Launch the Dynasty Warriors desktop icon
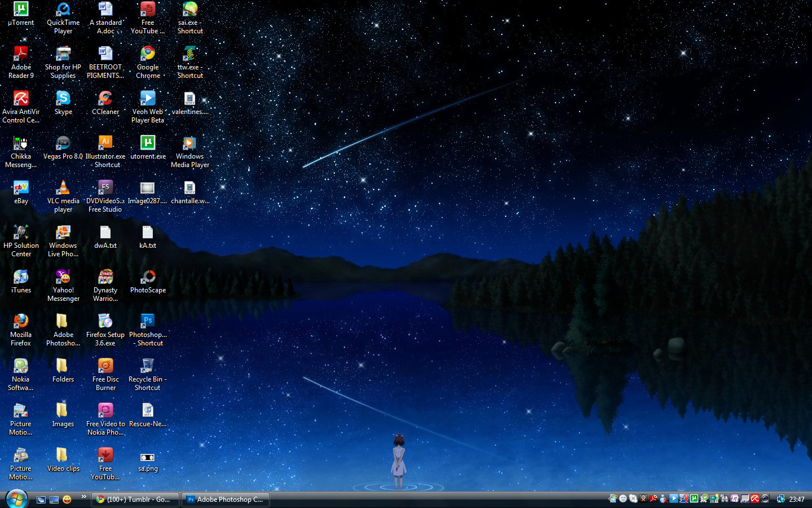 105,286
